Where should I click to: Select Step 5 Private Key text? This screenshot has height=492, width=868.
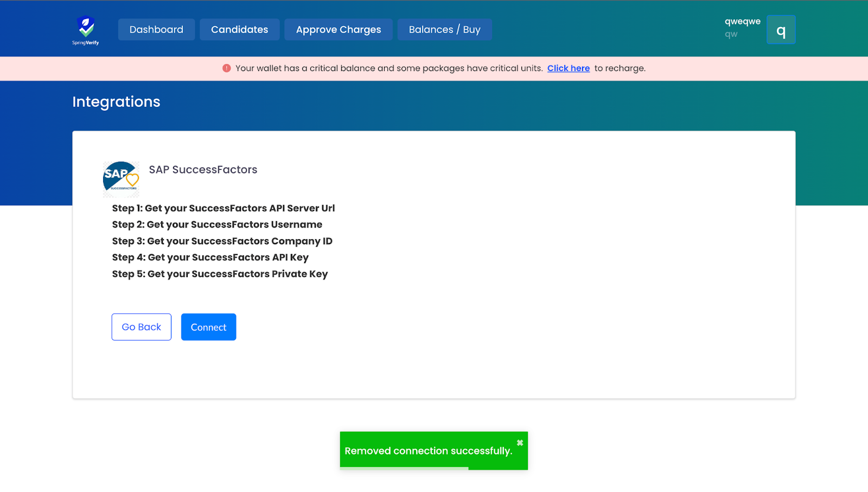220,274
